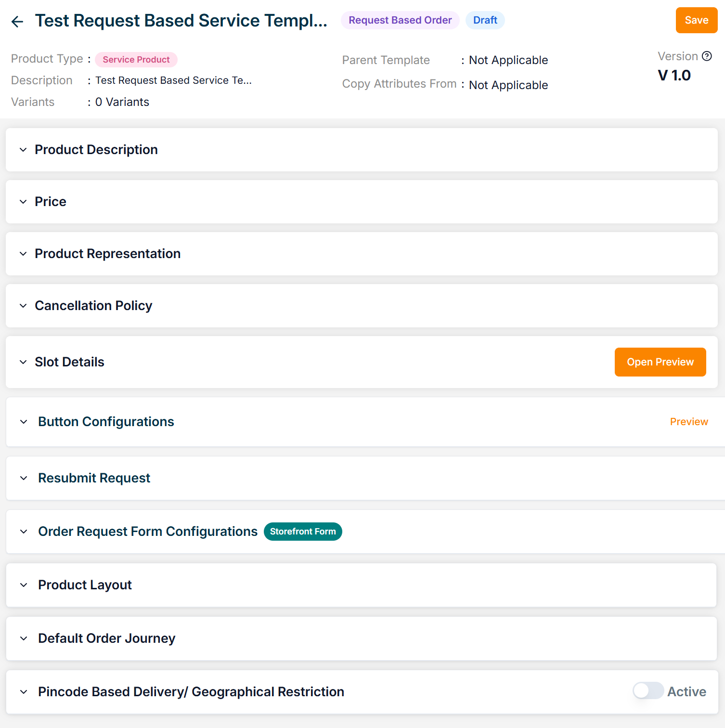Click the back arrow icon
The height and width of the screenshot is (728, 725).
pyautogui.click(x=17, y=21)
